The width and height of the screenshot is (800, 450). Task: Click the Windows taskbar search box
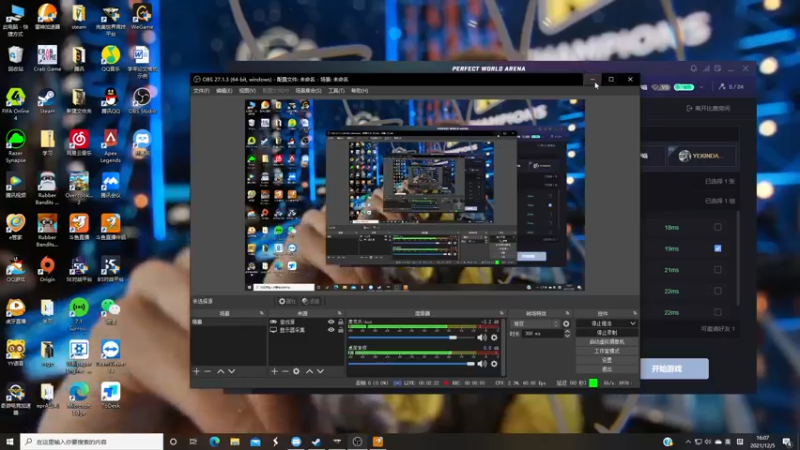click(x=92, y=441)
